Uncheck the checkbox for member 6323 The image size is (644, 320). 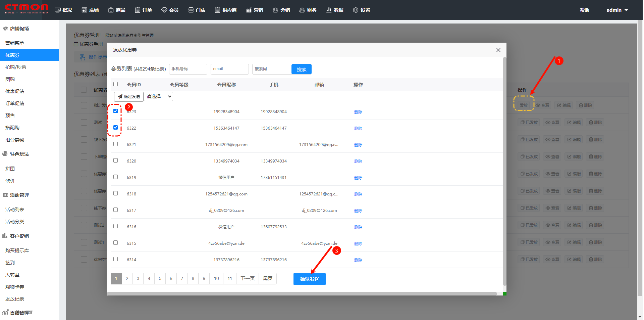click(x=115, y=111)
